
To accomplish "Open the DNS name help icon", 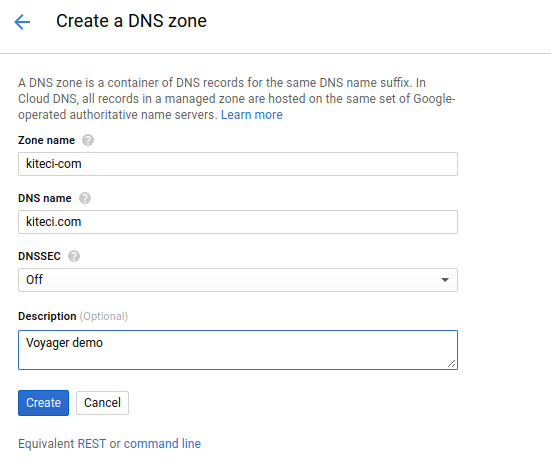I will click(85, 198).
